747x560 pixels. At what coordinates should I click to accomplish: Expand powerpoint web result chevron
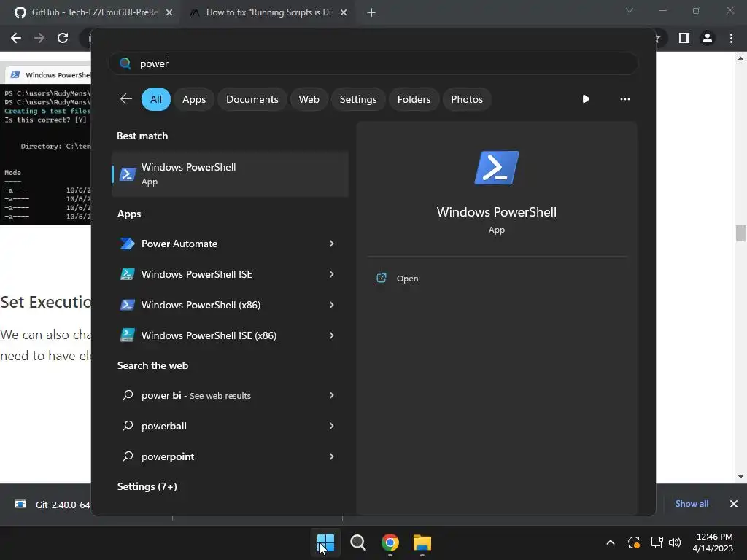point(332,456)
